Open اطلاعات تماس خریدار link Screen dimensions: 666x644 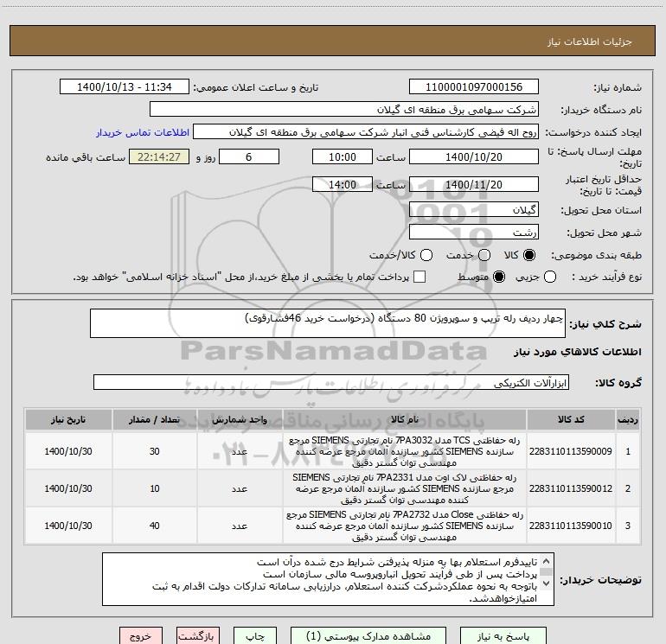[x=143, y=132]
